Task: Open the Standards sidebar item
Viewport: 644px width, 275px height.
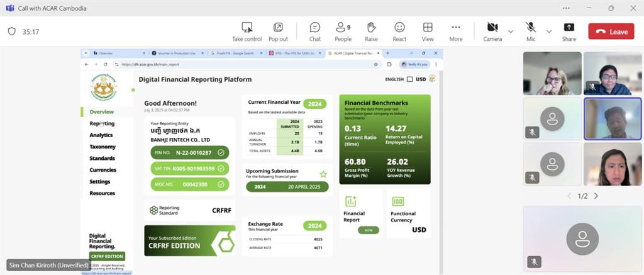Action: click(102, 158)
